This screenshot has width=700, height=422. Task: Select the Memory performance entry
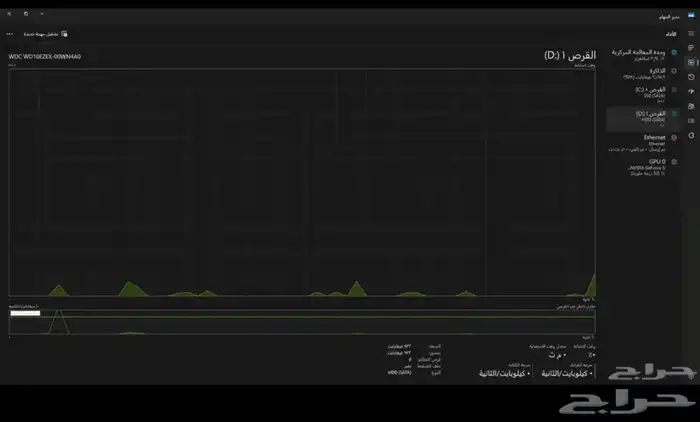645,73
